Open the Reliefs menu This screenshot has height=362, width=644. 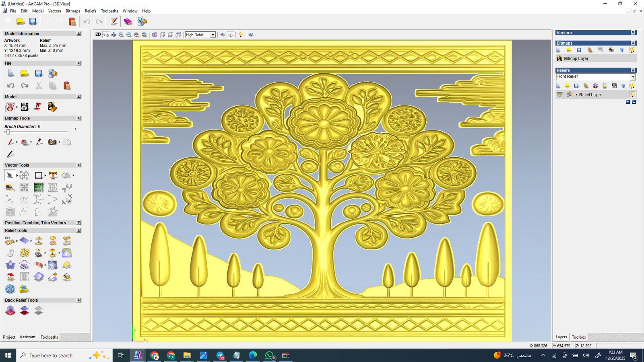tap(90, 11)
